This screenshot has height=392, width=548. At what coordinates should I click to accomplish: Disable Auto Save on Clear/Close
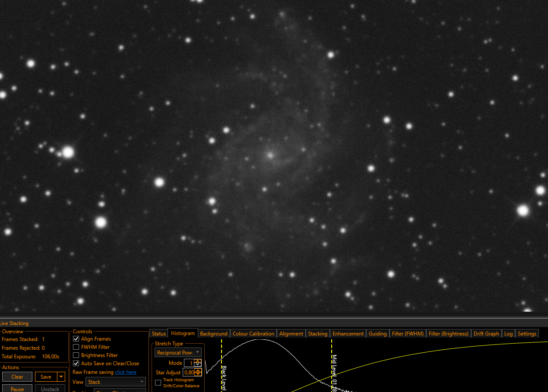[76, 364]
